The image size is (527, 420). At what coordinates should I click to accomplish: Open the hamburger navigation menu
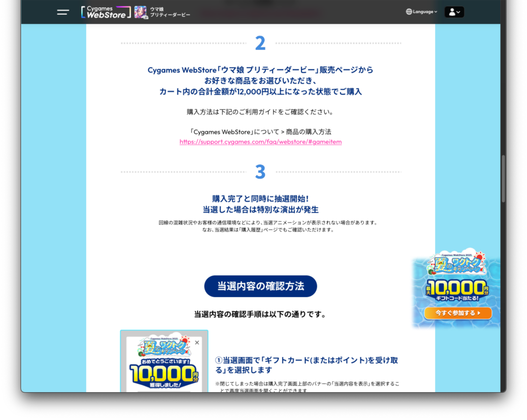click(63, 12)
